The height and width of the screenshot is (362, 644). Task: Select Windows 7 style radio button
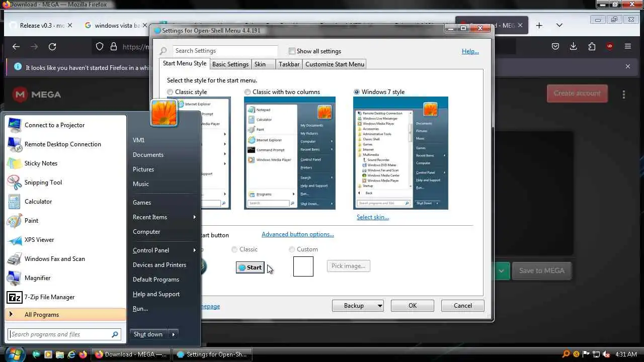coord(357,92)
